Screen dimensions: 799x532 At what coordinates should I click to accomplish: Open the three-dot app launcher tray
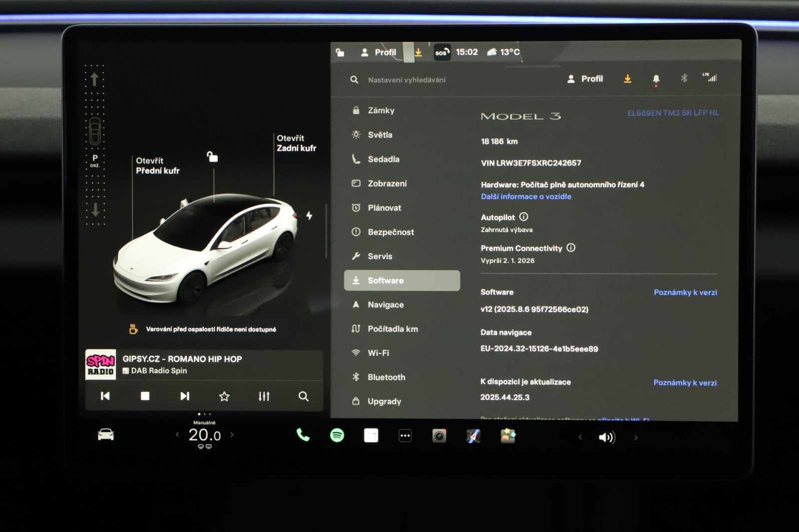405,436
